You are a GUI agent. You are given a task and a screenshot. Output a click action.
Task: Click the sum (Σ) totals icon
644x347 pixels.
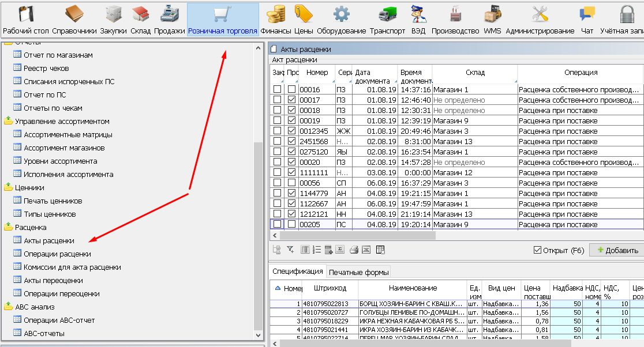click(x=340, y=250)
